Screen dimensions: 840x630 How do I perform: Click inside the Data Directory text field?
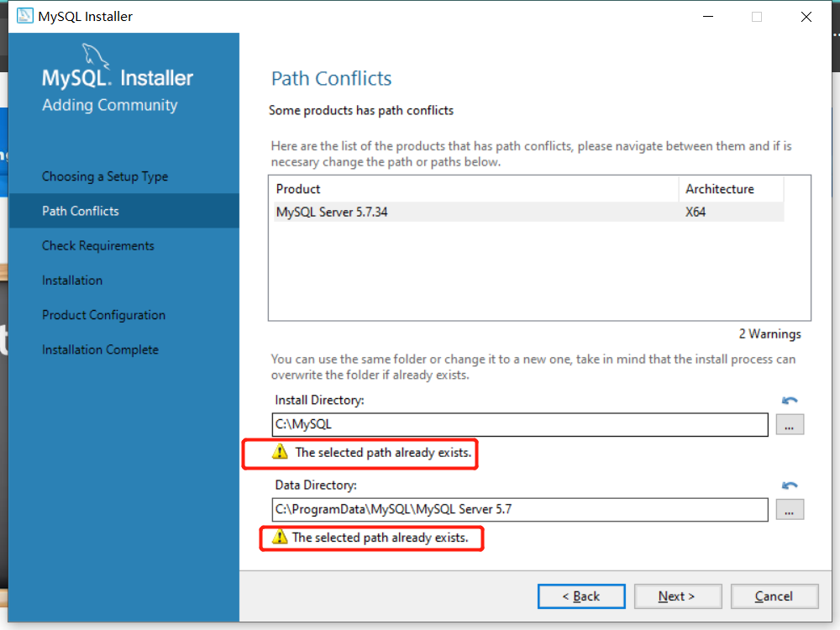tap(520, 510)
